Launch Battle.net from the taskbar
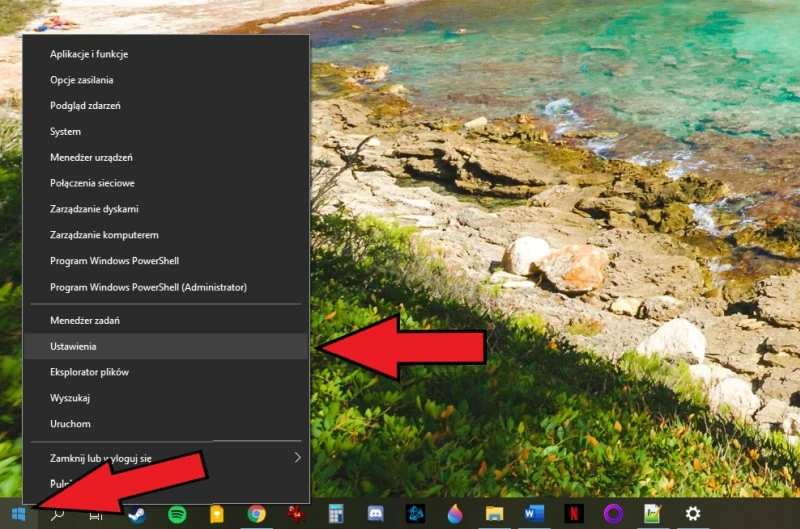Screen dimensions: 800x529 click(415, 514)
